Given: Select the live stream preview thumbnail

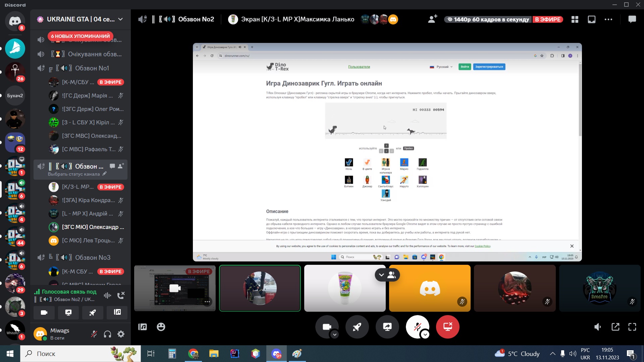Looking at the screenshot, I should pos(175,288).
